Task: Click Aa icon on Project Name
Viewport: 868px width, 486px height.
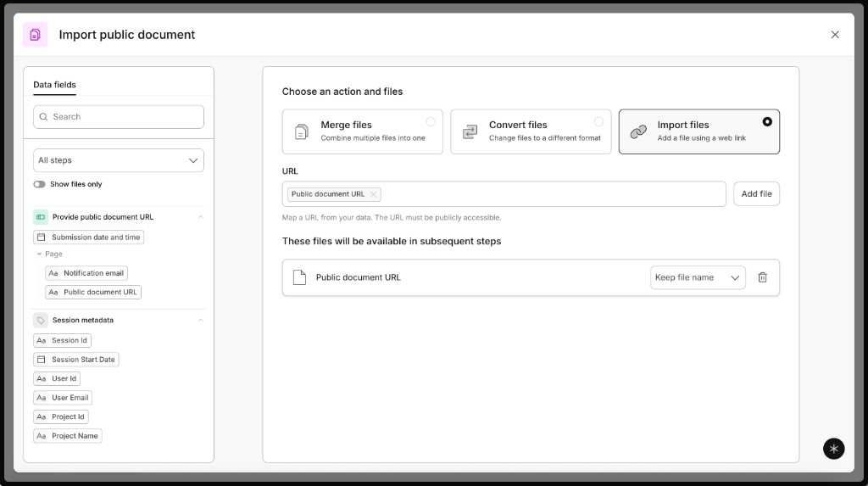Action: click(42, 436)
